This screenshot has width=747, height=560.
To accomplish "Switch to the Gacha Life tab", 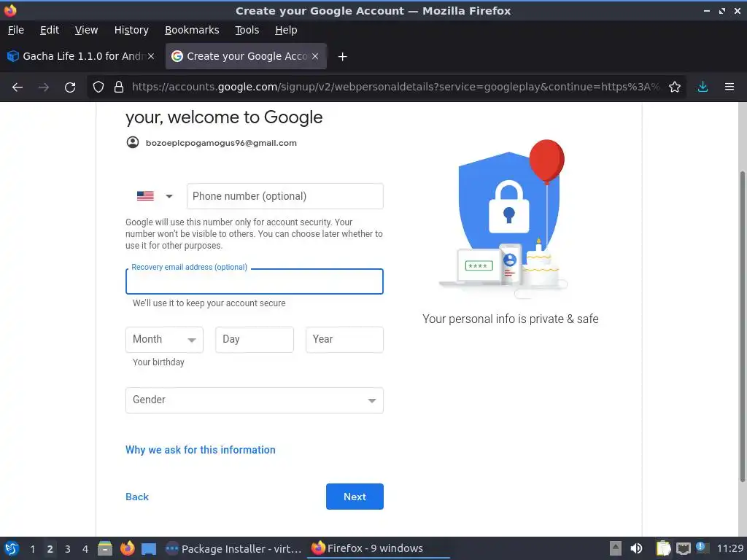I will [80, 56].
